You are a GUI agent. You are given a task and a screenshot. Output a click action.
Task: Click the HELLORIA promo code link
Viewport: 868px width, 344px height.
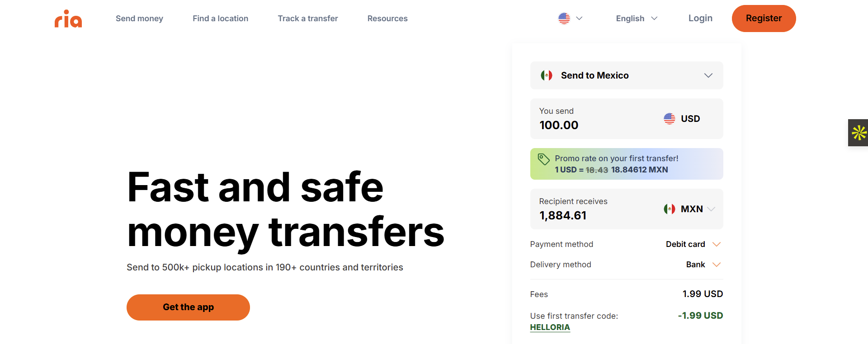pyautogui.click(x=550, y=327)
